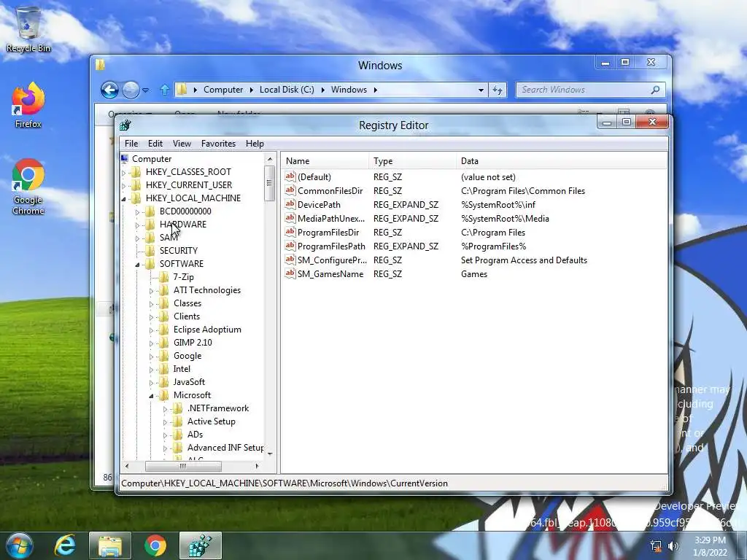Click the 7-Zip key folder icon
Viewport: 747px width, 560px height.
coord(164,276)
